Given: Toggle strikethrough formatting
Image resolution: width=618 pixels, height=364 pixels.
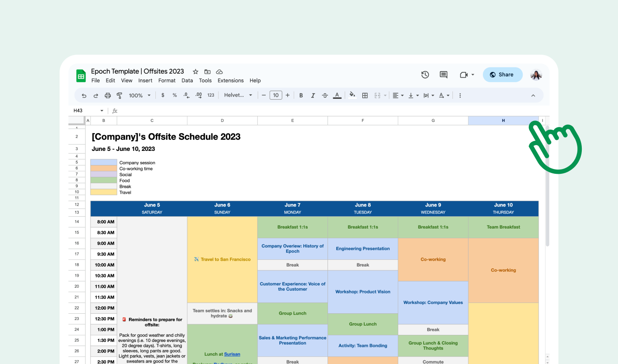Looking at the screenshot, I should pyautogui.click(x=325, y=95).
